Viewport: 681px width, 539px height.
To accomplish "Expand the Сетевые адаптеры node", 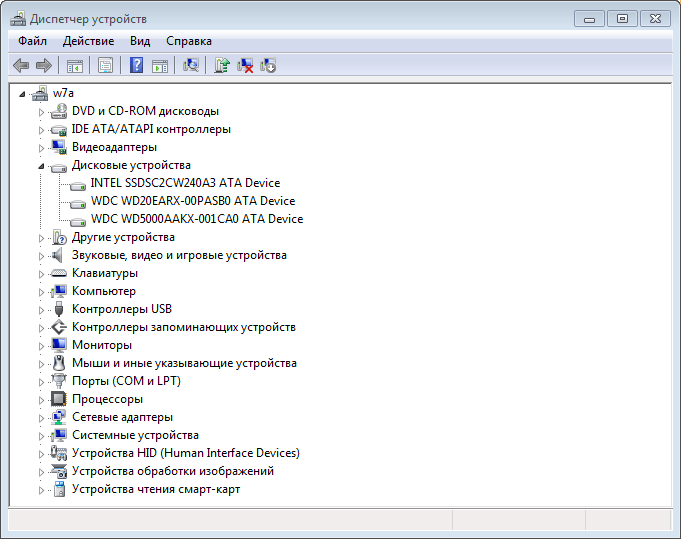I will 41,418.
